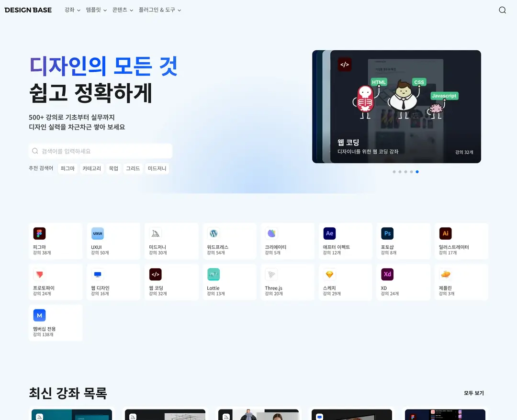
Task: Expand the 플러그인 & 도구 menu
Action: 160,10
